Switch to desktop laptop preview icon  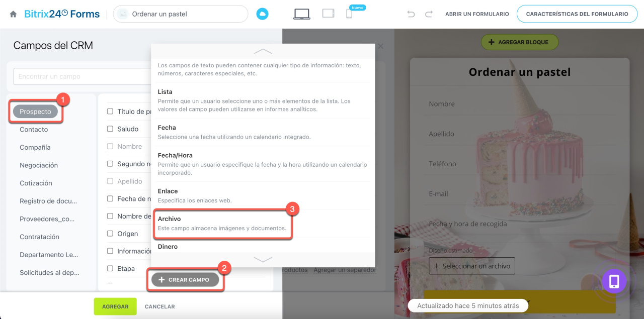point(302,14)
